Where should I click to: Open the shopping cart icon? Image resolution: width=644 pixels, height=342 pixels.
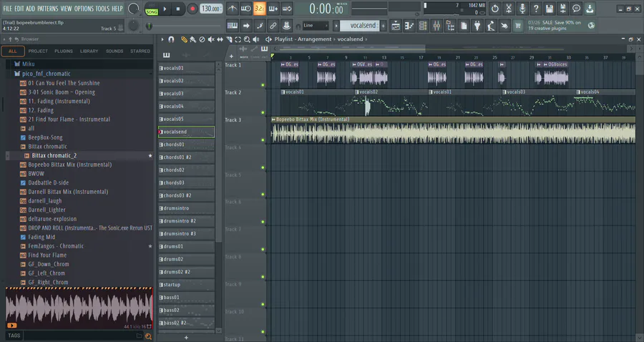[x=518, y=26]
